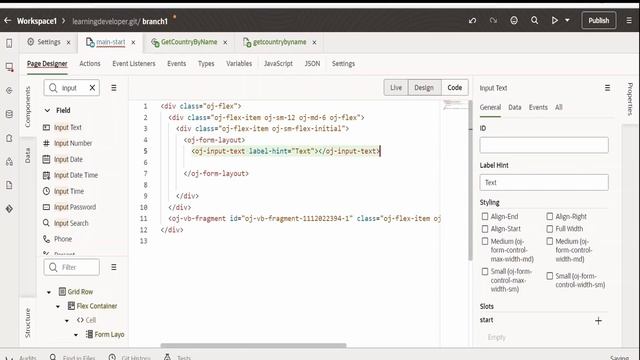The width and height of the screenshot is (640, 360).
Task: Open the Git diamond navigator icon
Action: [x=9, y=209]
